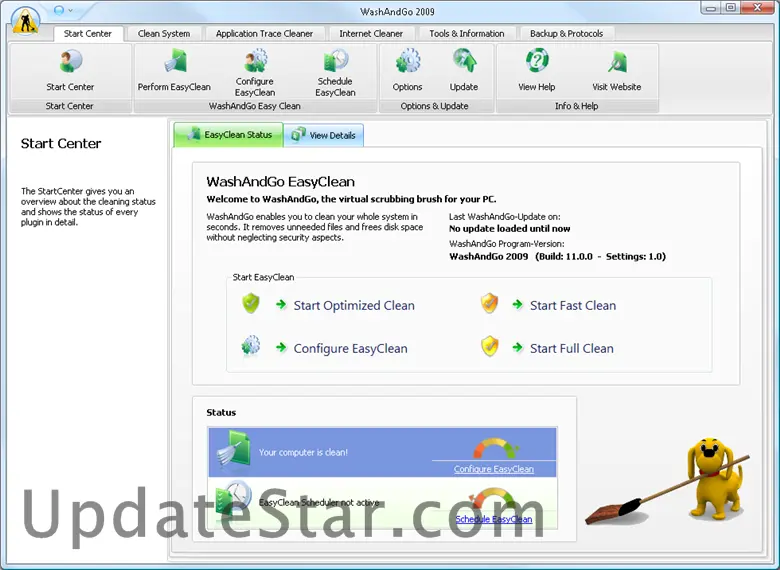Click the WashAndGo application logo button

pos(25,21)
